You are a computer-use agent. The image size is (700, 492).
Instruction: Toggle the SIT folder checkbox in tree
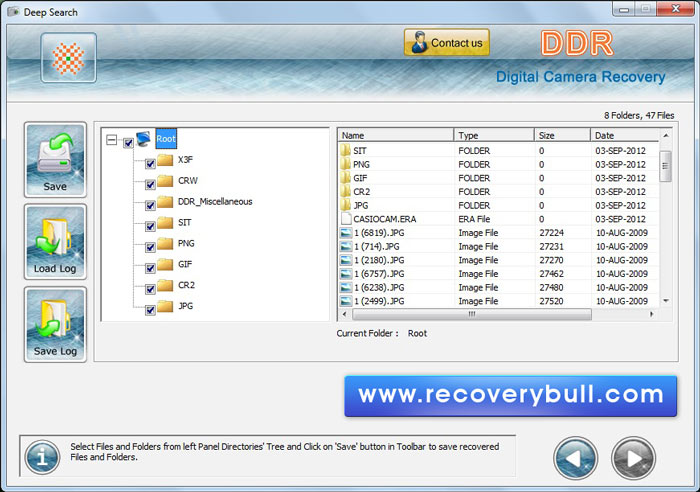point(150,227)
